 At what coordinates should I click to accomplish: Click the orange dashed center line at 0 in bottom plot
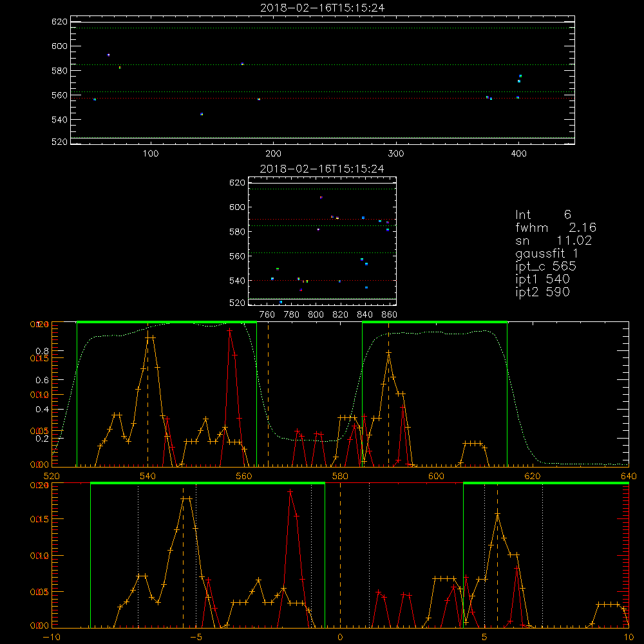340,555
